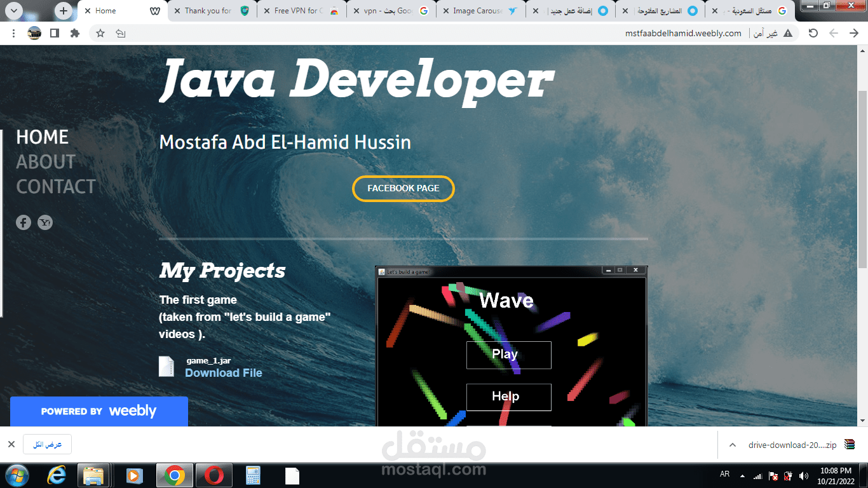Click the Chrome profile avatar
This screenshot has height=488, width=868.
(34, 33)
